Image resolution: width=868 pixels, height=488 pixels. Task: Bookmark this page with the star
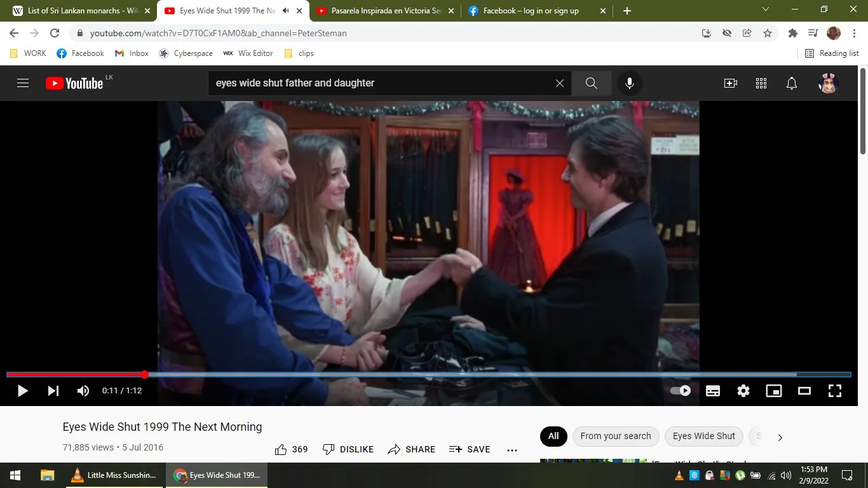(768, 33)
